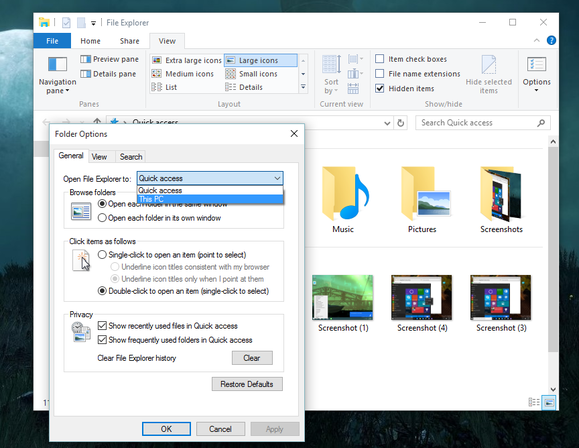The height and width of the screenshot is (448, 579).
Task: Open the Screenshots folder
Action: (x=501, y=200)
